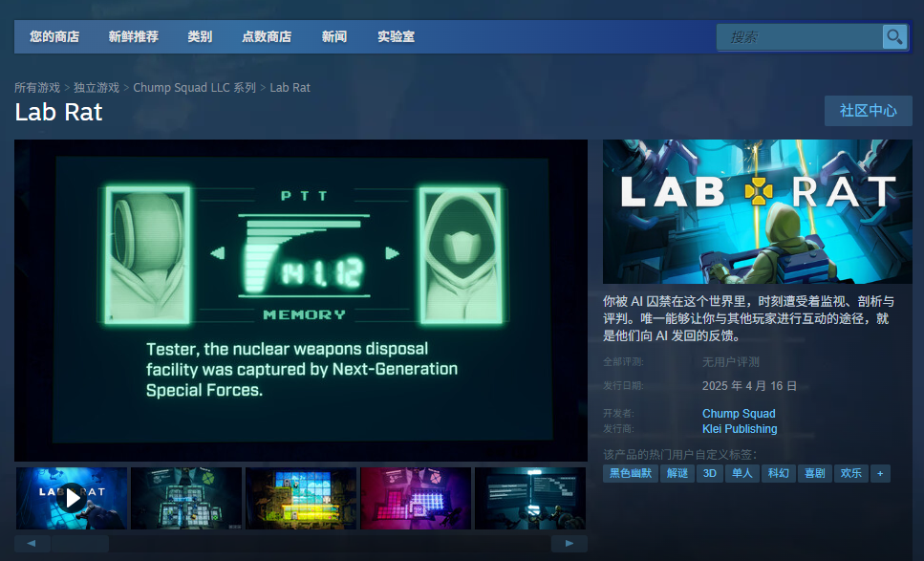Focus the store search input field
924x561 pixels.
click(801, 37)
